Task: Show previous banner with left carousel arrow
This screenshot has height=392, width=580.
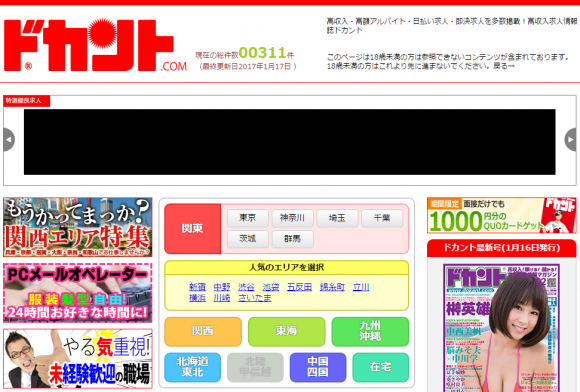Action: [9, 140]
